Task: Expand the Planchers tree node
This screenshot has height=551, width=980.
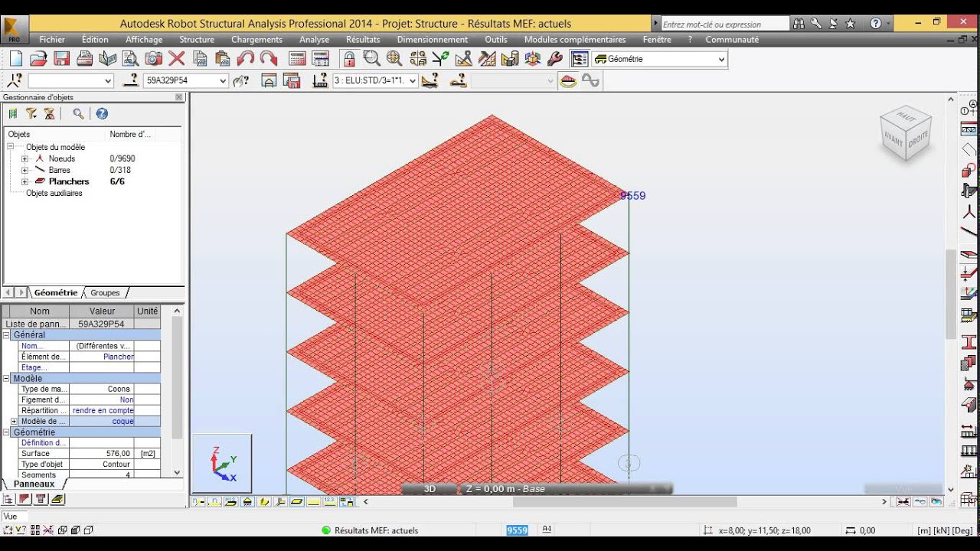Action: [x=24, y=181]
